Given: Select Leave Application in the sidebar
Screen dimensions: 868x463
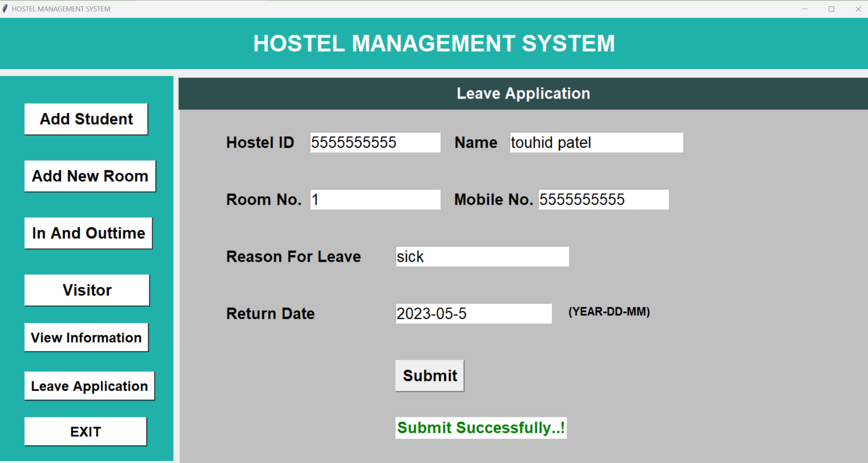Looking at the screenshot, I should [89, 386].
